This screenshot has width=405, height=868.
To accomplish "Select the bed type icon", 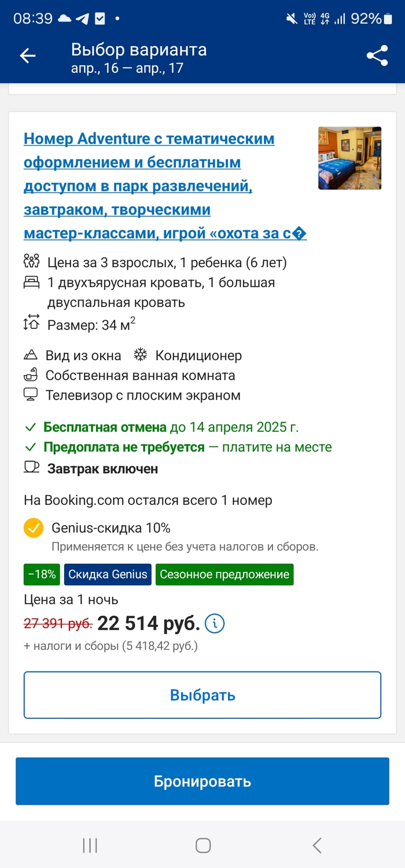I will click(x=31, y=283).
